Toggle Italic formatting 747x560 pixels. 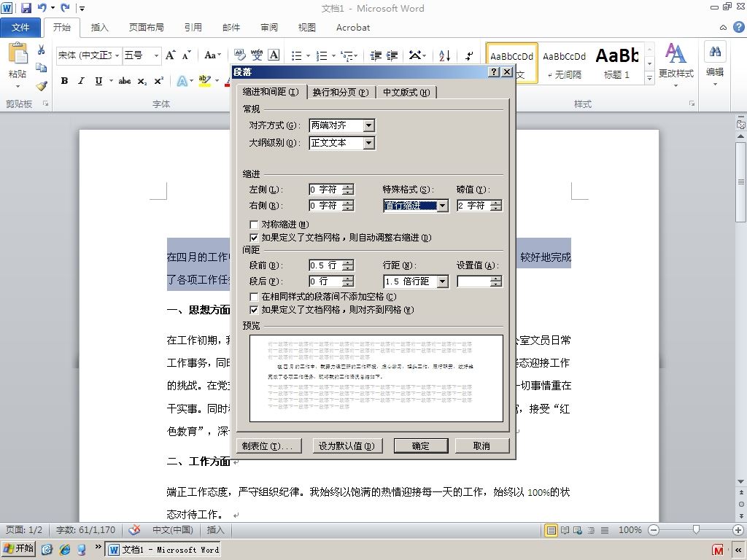coord(82,81)
